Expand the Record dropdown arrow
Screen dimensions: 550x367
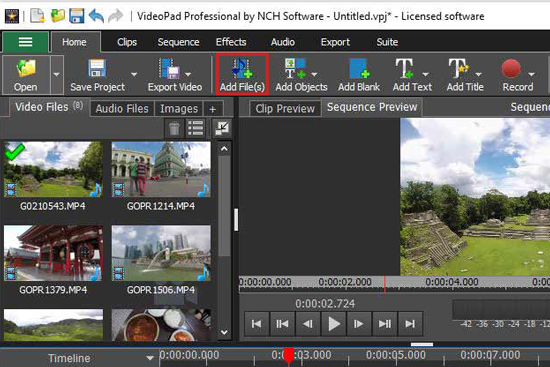pos(531,74)
